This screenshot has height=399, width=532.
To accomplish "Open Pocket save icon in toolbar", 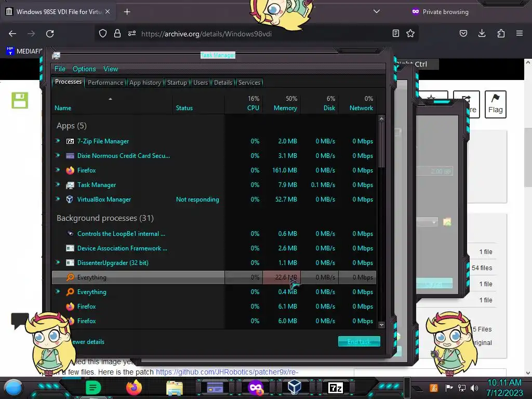I will (x=463, y=33).
